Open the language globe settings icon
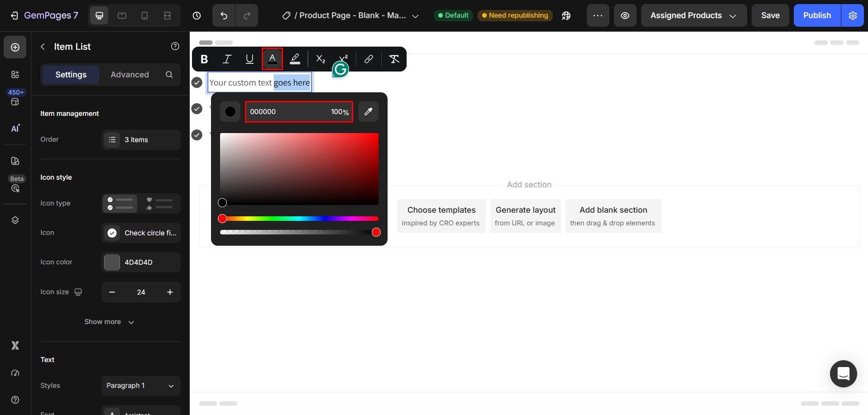This screenshot has height=415, width=868. [x=566, y=15]
